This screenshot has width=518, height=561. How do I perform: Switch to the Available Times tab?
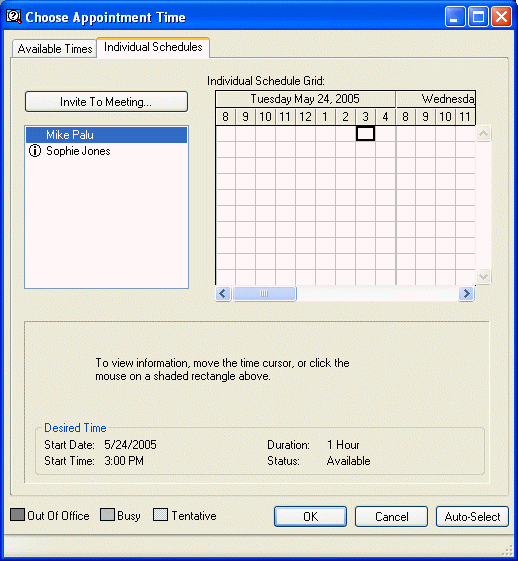[55, 48]
